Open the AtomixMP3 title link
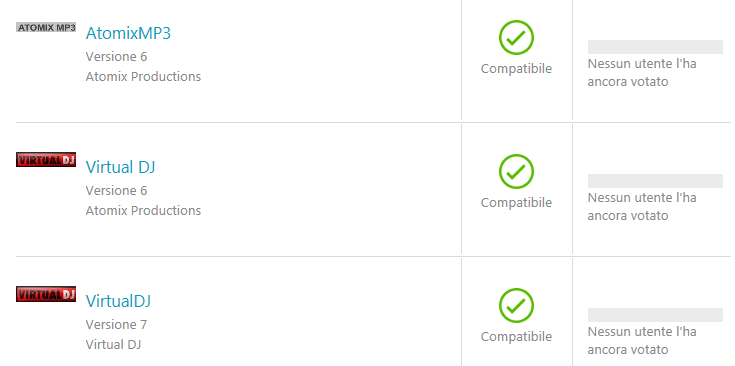This screenshot has height=366, width=735. coord(128,34)
